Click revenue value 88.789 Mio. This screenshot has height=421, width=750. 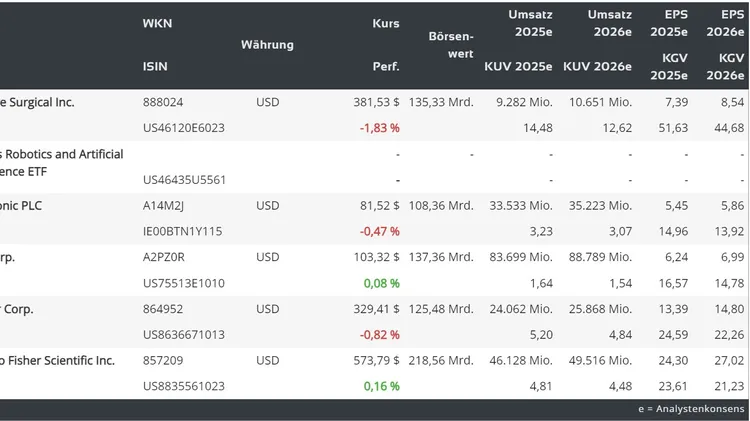(600, 257)
